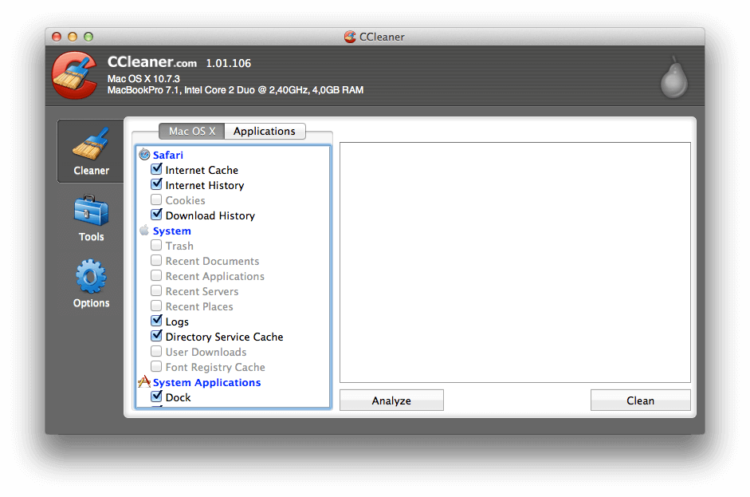Select the Safari category heading
The height and width of the screenshot is (497, 750).
pos(168,155)
